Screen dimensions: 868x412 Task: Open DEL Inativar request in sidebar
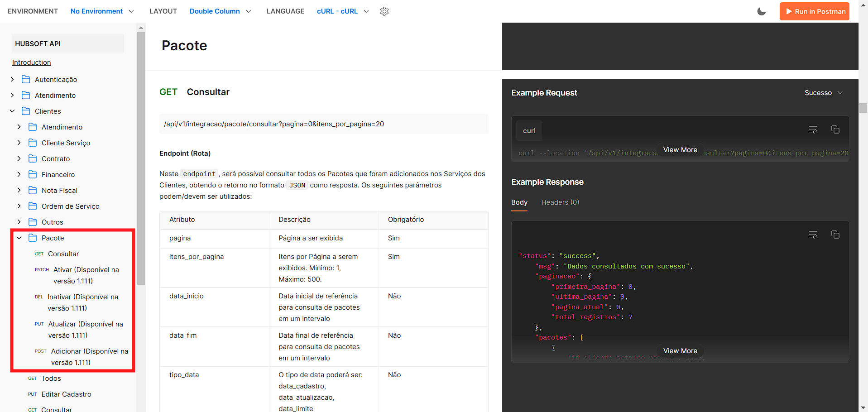coord(77,302)
